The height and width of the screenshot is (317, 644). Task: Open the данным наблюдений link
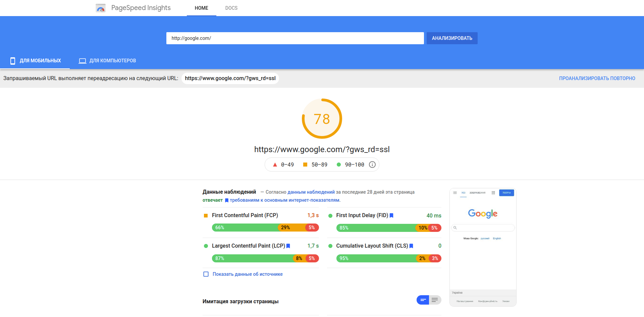(311, 192)
